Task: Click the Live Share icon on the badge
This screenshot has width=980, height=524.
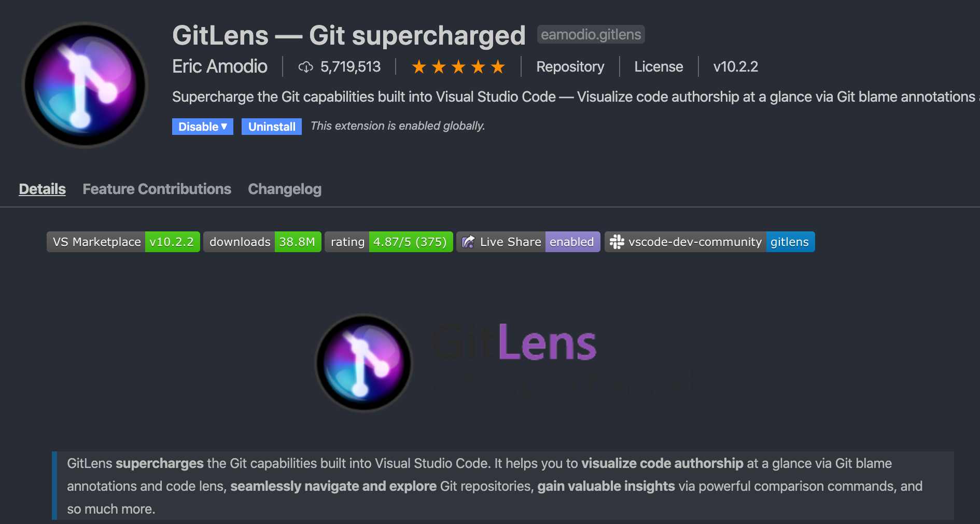Action: pos(468,241)
